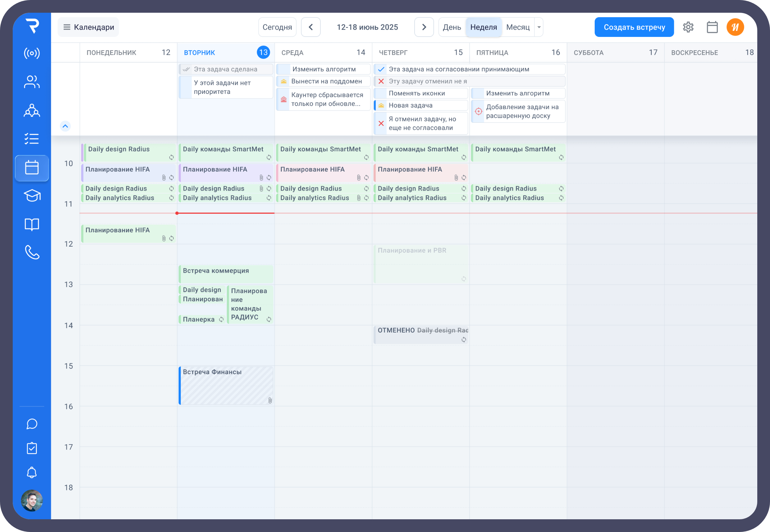Collapse the all-day tasks section chevron
The height and width of the screenshot is (532, 770).
(x=65, y=126)
